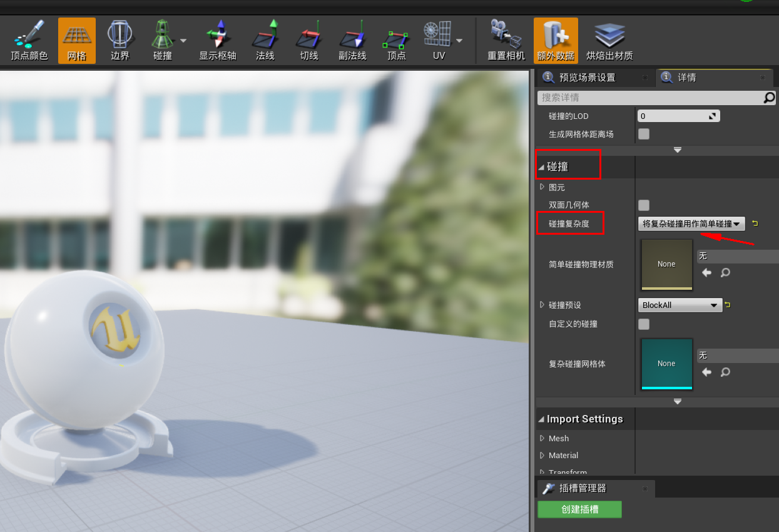The image size is (779, 532).
Task: Click the 创建插槽 create socket button
Action: (x=579, y=509)
